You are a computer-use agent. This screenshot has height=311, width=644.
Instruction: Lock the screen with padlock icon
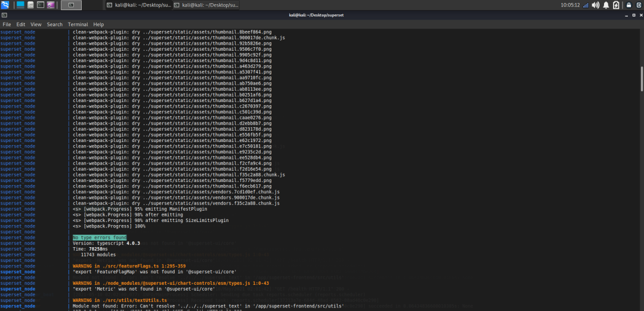[628, 5]
